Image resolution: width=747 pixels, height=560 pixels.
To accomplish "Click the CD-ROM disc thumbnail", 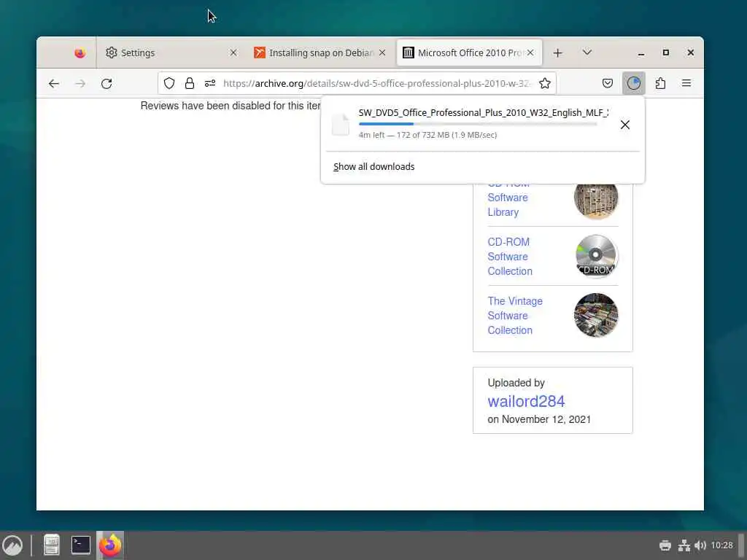I will [596, 256].
